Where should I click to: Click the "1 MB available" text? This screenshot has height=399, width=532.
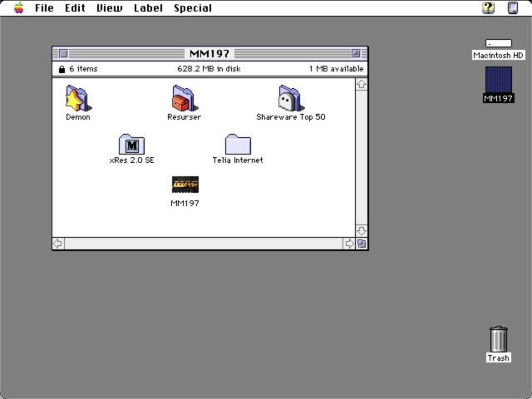[x=336, y=69]
